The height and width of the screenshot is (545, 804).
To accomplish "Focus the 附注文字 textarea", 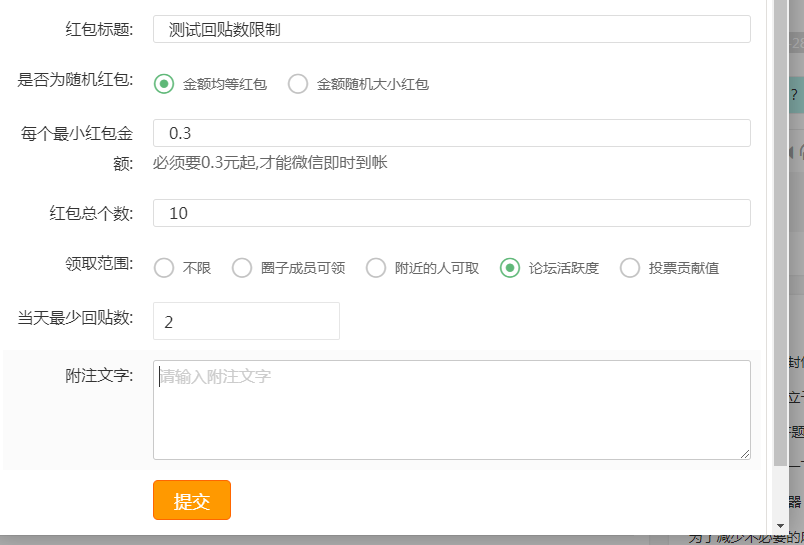I will (451, 410).
